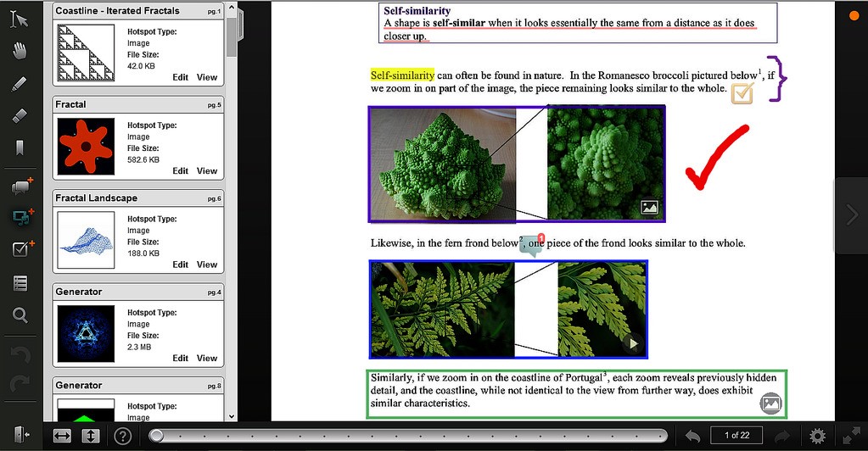Open the help question mark icon

(x=123, y=436)
